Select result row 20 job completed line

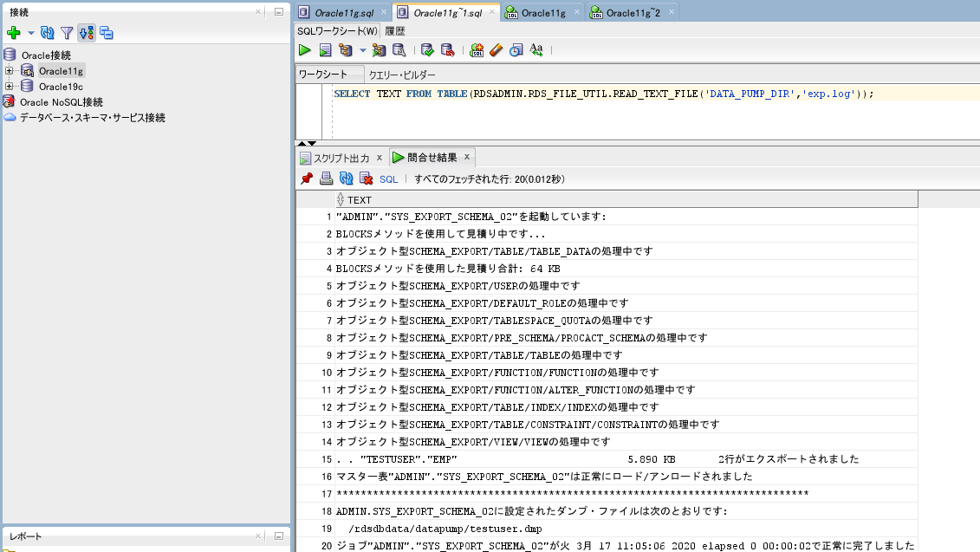click(x=626, y=546)
